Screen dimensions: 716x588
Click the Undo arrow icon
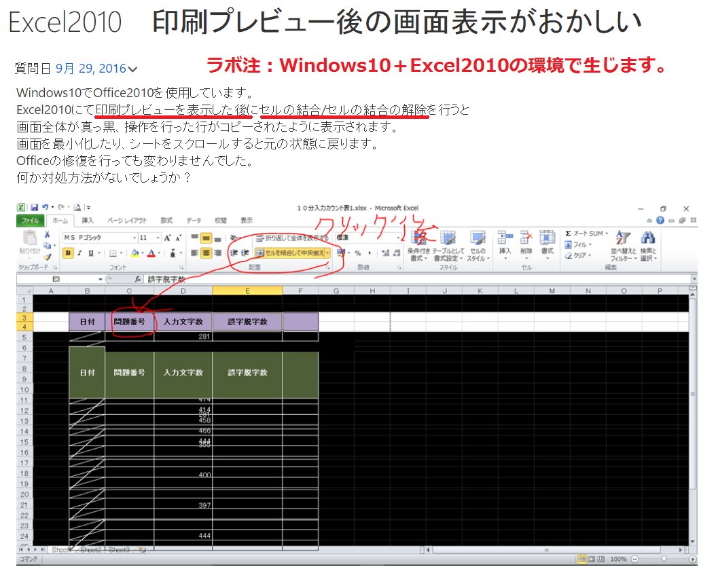[46, 207]
